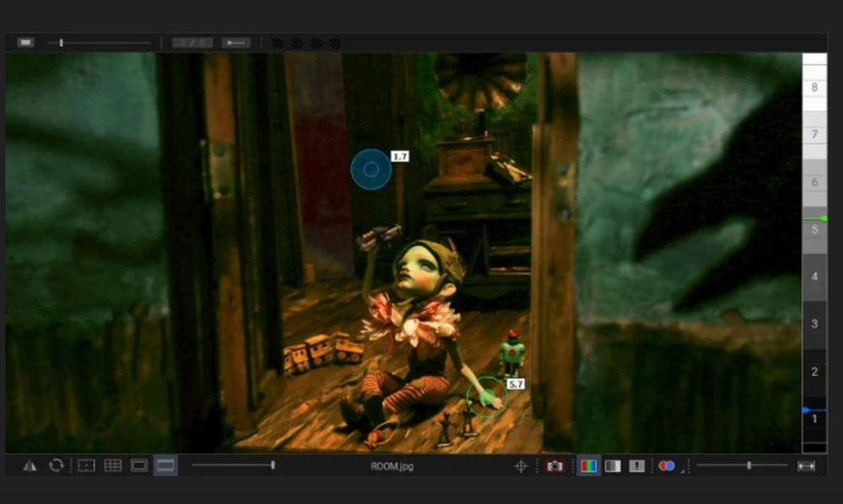The width and height of the screenshot is (843, 504).
Task: Adjust the bottom-right toolbar slider
Action: 742,465
